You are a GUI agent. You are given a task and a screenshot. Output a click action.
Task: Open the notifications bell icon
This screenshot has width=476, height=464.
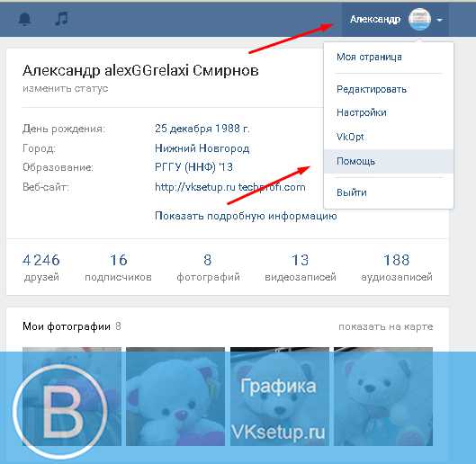click(24, 19)
